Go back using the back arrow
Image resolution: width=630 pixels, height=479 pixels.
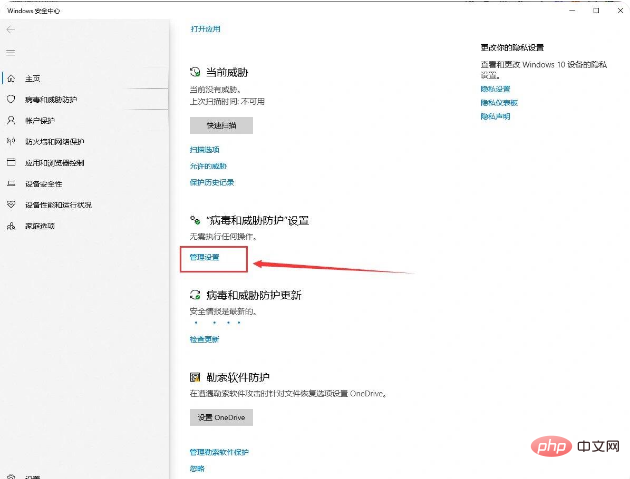(11, 29)
